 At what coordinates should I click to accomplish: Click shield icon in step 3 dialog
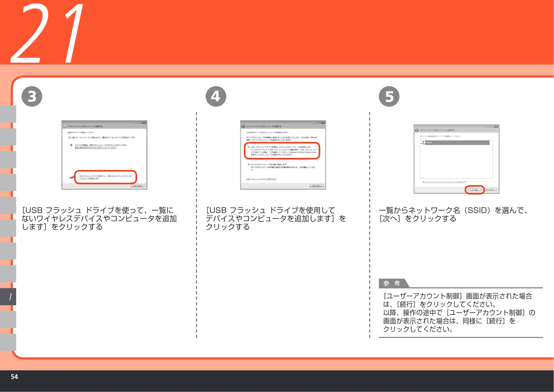(x=71, y=145)
